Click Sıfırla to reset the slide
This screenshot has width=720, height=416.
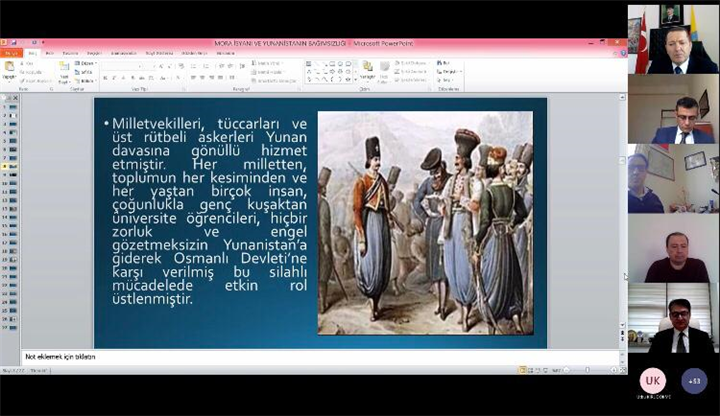[84, 72]
